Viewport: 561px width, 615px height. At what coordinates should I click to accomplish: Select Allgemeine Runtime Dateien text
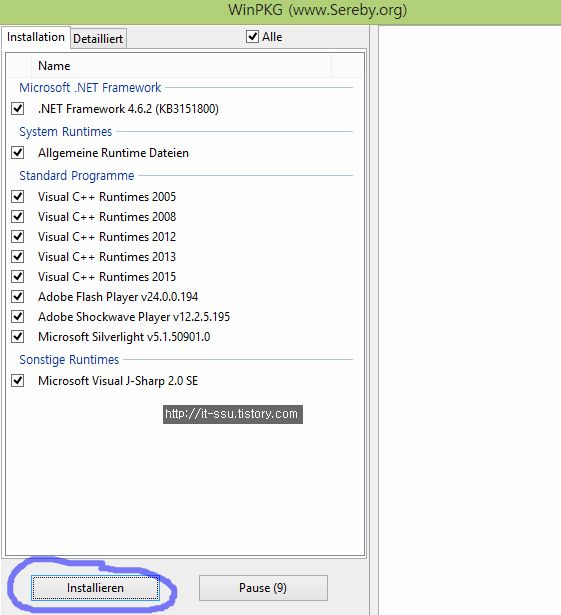pos(113,153)
